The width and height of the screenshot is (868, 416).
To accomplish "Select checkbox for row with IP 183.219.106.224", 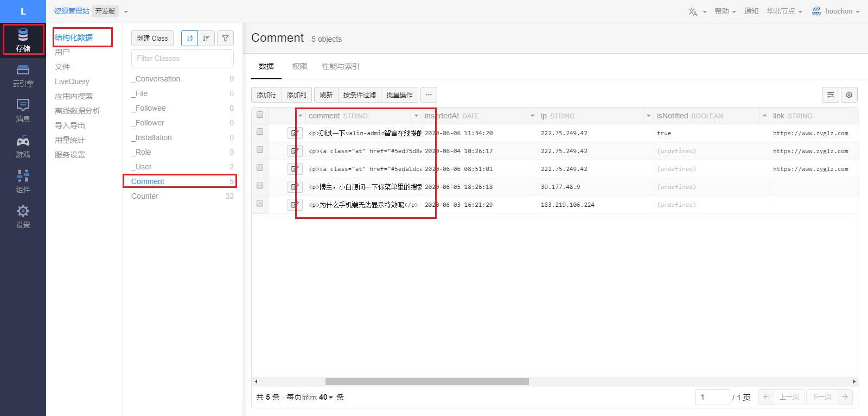I will click(260, 204).
